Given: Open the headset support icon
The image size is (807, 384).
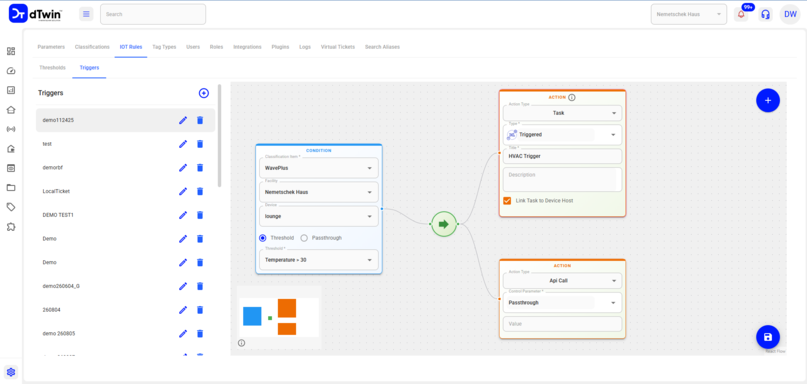Looking at the screenshot, I should click(765, 14).
